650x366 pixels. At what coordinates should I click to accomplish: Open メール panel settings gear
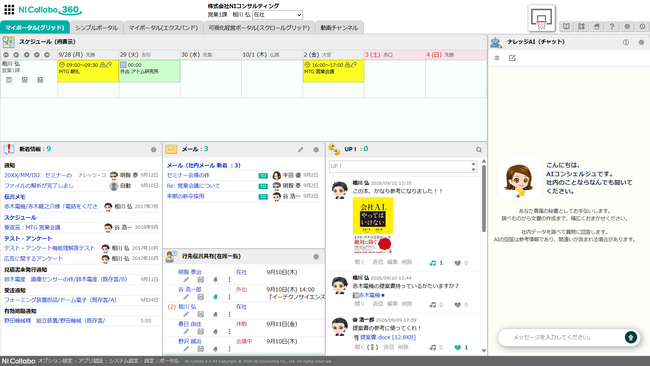click(x=316, y=150)
